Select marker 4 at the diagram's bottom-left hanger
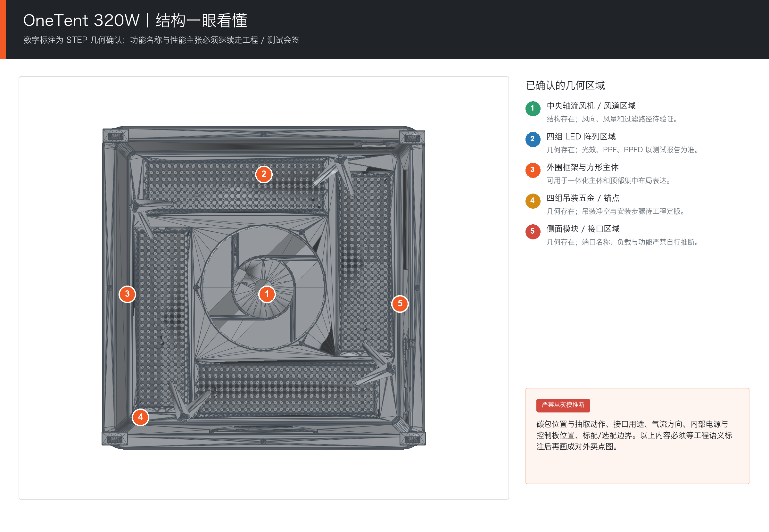 click(x=140, y=417)
